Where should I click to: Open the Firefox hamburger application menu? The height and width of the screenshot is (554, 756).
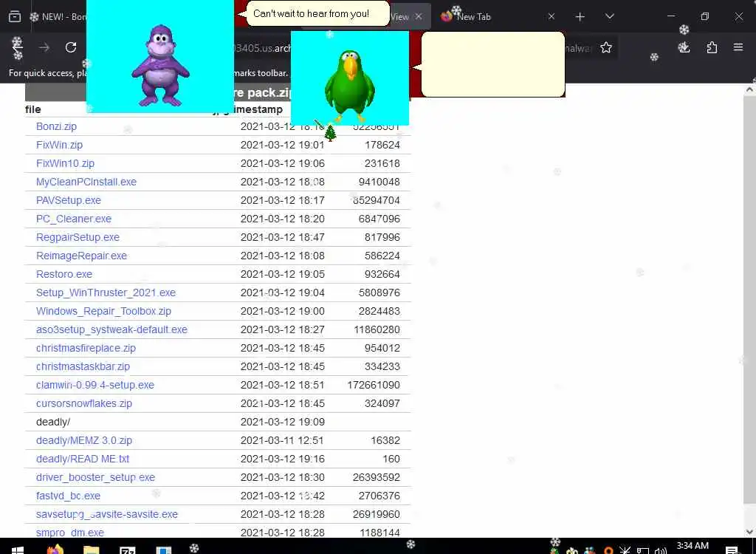tap(738, 47)
